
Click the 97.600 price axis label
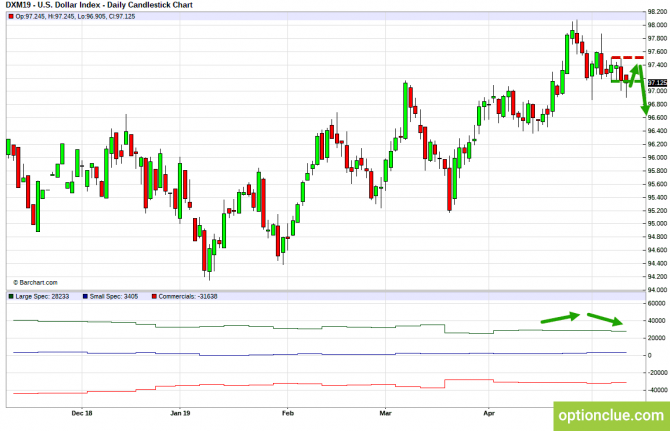pyautogui.click(x=657, y=52)
